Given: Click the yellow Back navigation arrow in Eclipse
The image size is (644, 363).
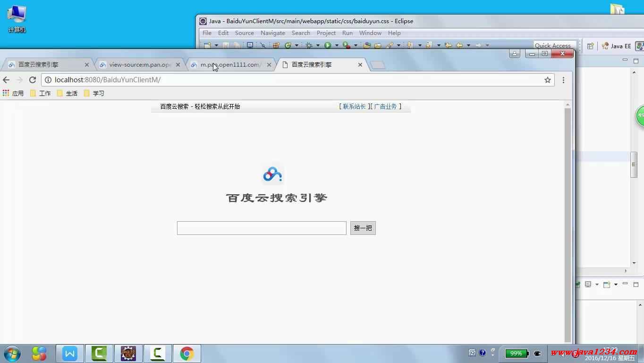Looking at the screenshot, I should [459, 45].
